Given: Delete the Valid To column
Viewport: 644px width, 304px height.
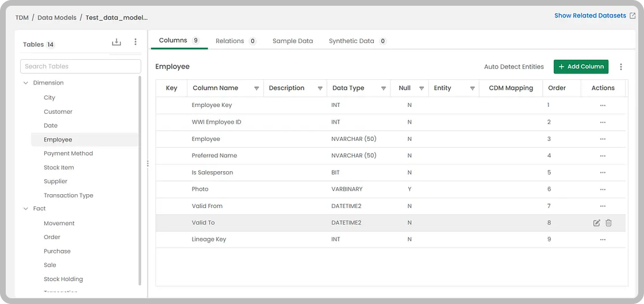Looking at the screenshot, I should tap(609, 223).
